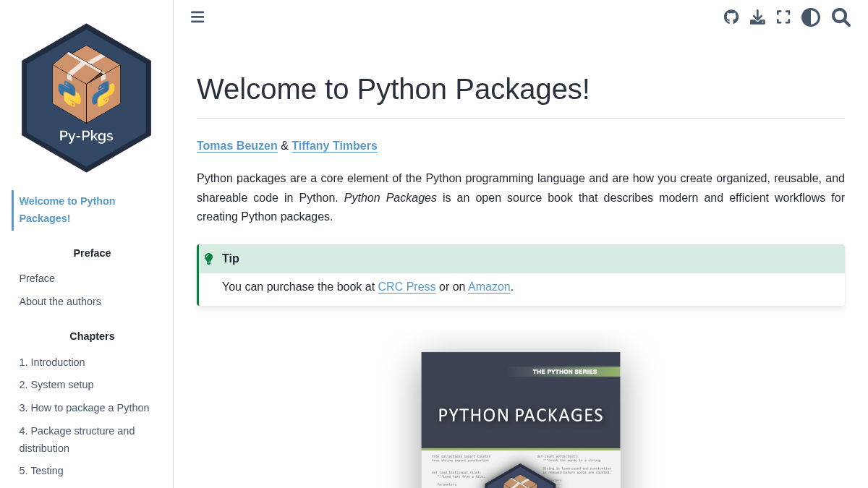Open Tomas Beuzen author link
Screen dimensions: 868x488
coord(237,145)
